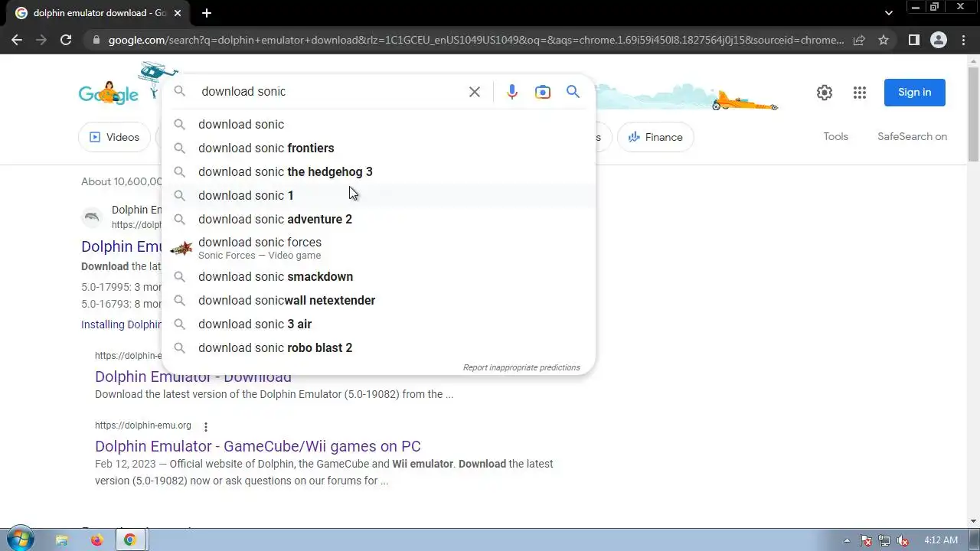Launch Firefox from the taskbar
Viewport: 980px width, 551px height.
[96, 540]
